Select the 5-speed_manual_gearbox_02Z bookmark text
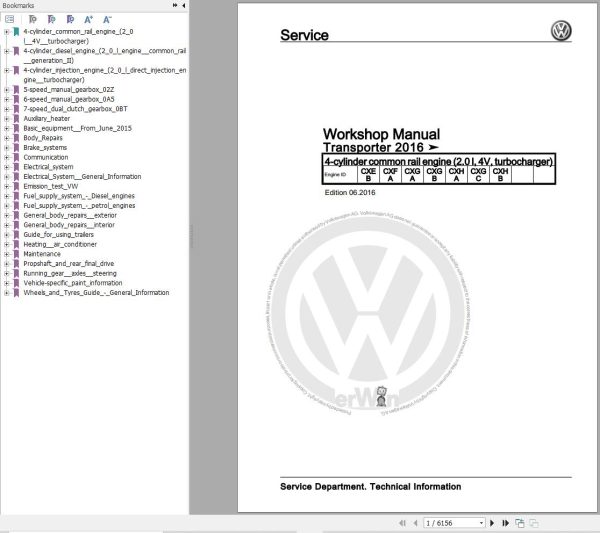Image resolution: width=600 pixels, height=533 pixels. 68,90
